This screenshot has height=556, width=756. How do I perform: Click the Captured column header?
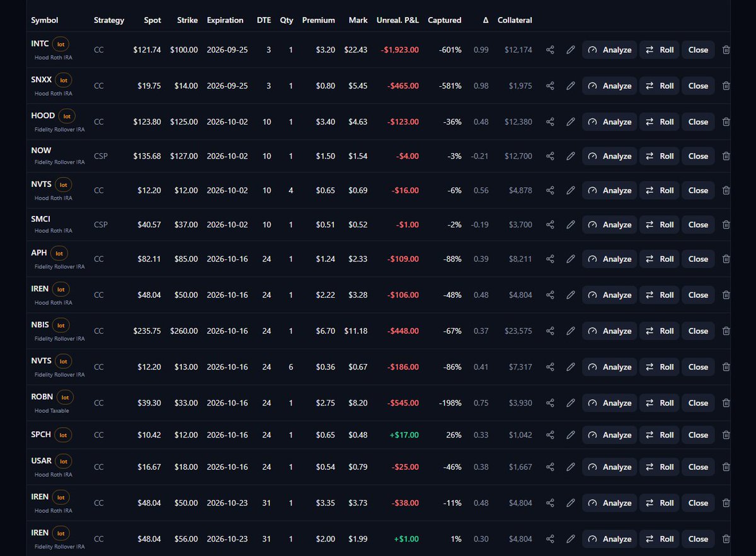(x=444, y=20)
